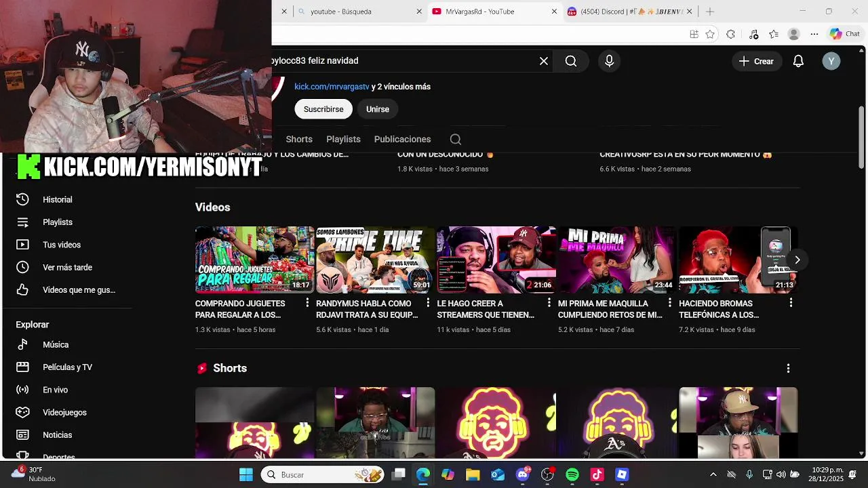Close the Discord browser tab
Viewport: 868px width, 488px height.
coord(690,12)
